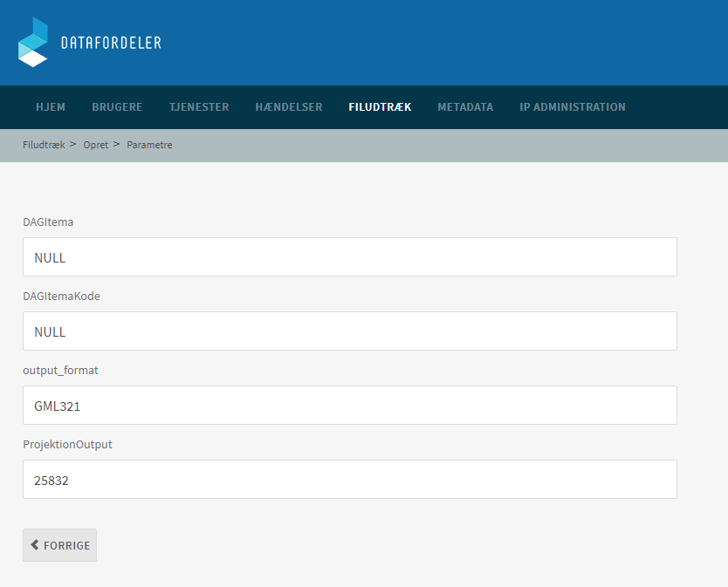Click the Parametre breadcrumb item
This screenshot has height=587, width=728.
point(149,145)
